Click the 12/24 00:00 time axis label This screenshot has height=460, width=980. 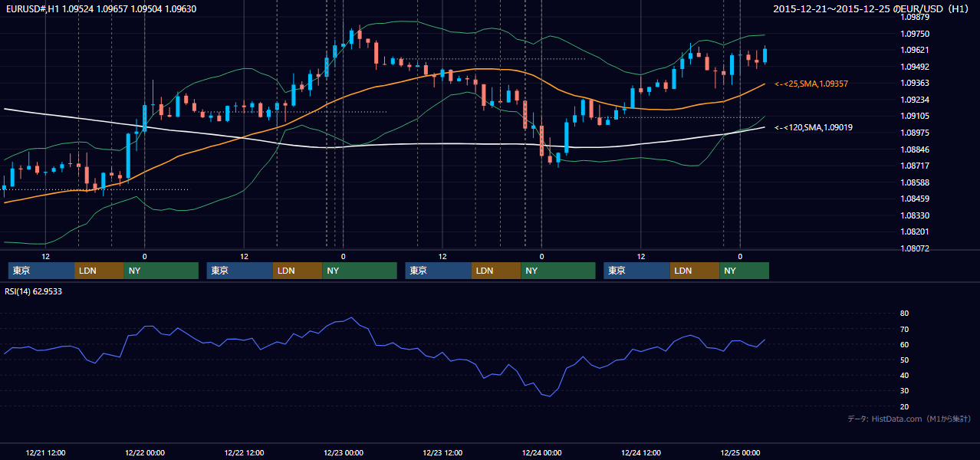pyautogui.click(x=541, y=452)
